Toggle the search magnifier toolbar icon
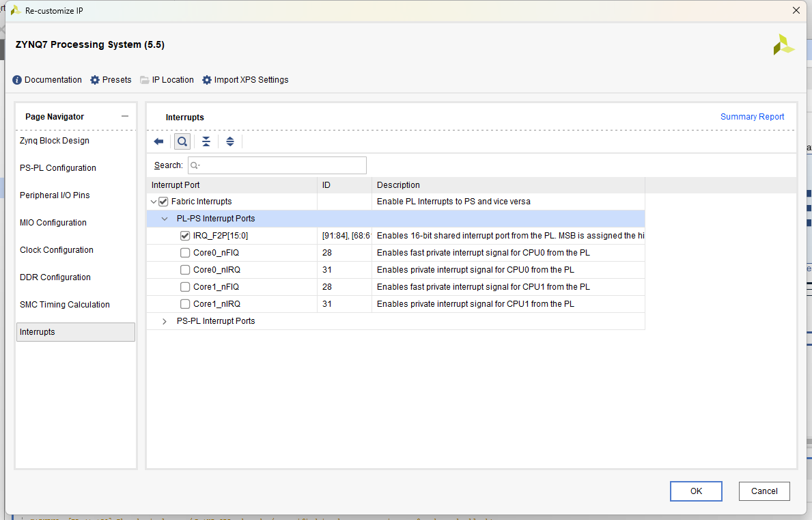812x520 pixels. click(182, 141)
